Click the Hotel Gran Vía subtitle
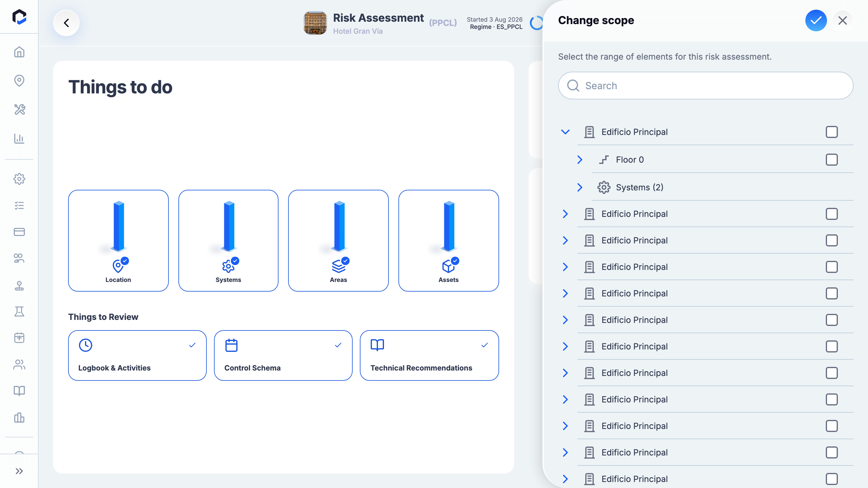The height and width of the screenshot is (488, 868). [358, 31]
